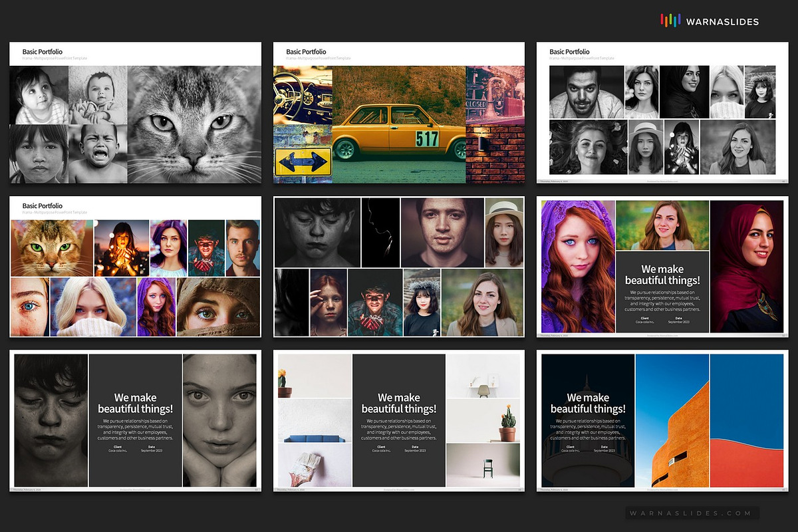Select the paintbrush photo
798x532 pixels.
click(315, 465)
